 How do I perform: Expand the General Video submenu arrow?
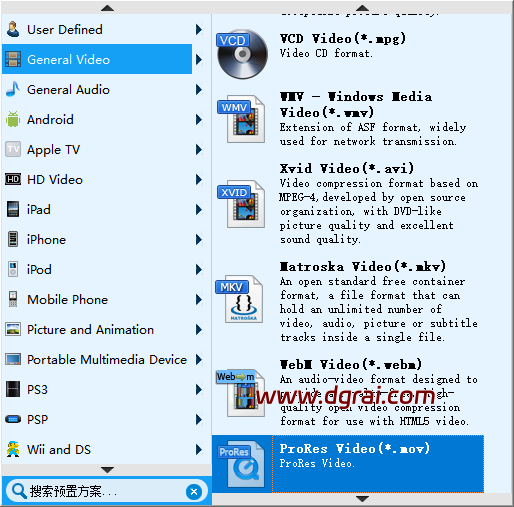(199, 59)
